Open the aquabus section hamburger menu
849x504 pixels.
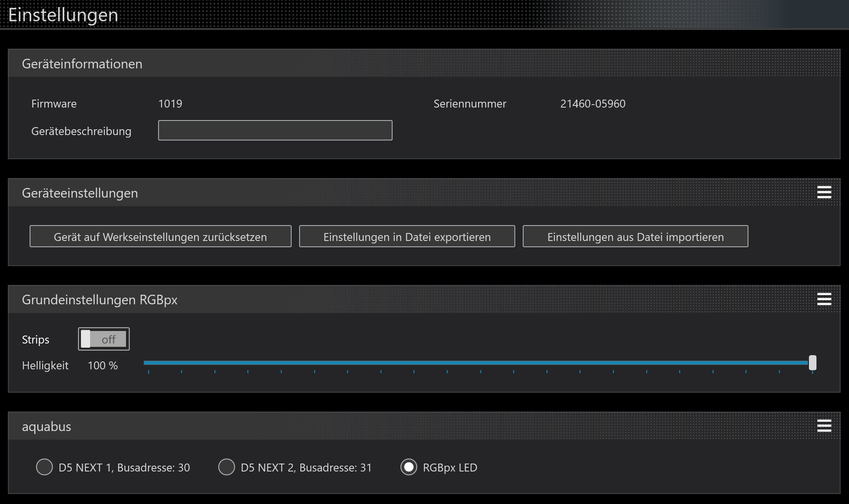pos(824,426)
